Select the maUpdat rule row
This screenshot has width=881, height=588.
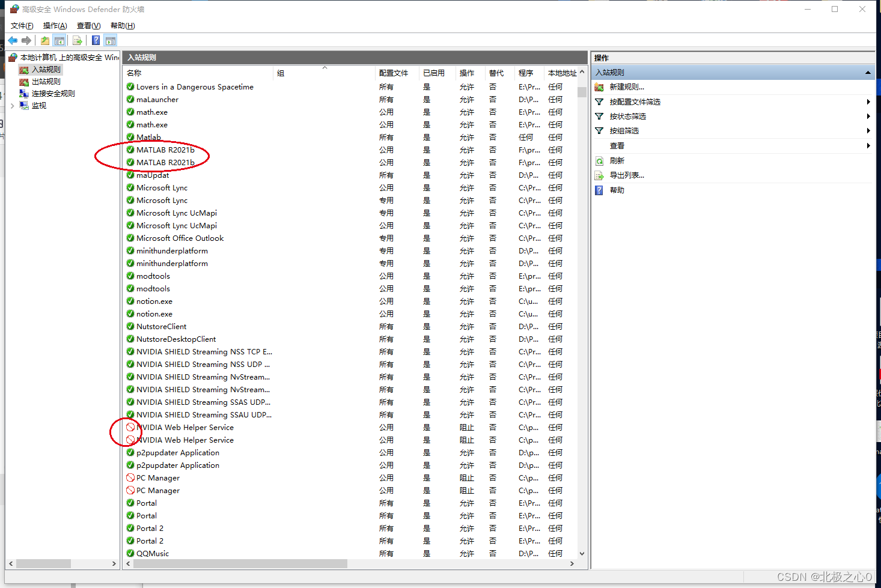tap(350, 175)
